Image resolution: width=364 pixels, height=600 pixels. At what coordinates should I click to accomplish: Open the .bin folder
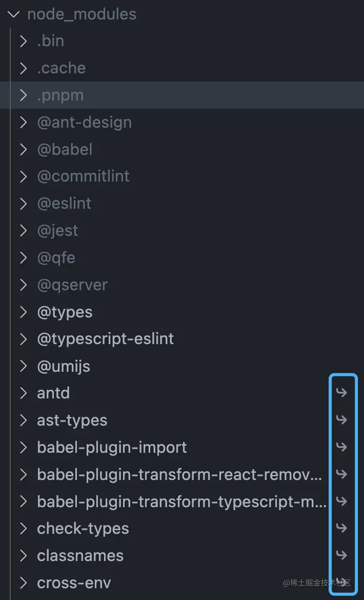[51, 41]
